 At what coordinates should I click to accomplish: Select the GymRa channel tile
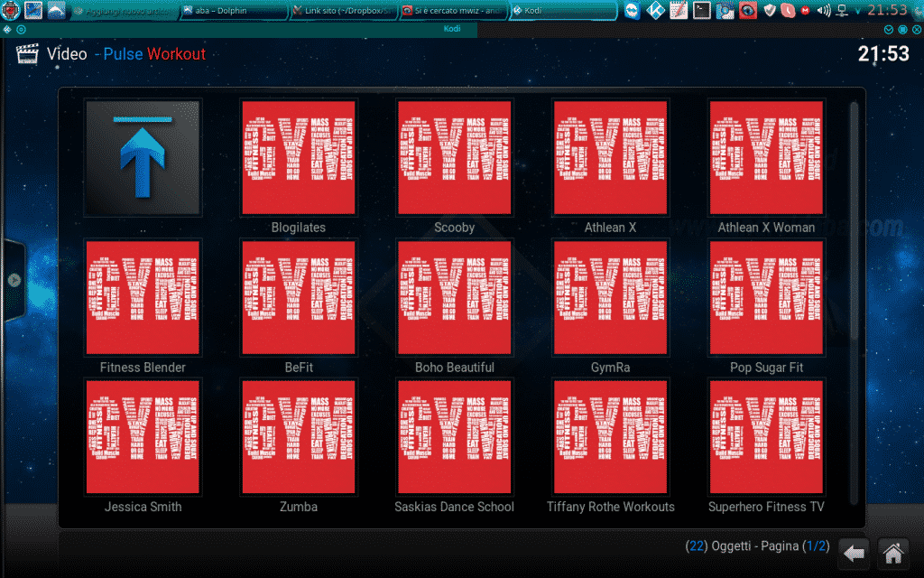(x=611, y=297)
